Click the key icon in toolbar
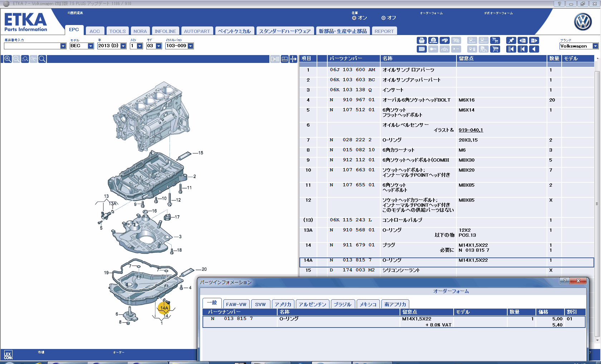 pos(433,49)
